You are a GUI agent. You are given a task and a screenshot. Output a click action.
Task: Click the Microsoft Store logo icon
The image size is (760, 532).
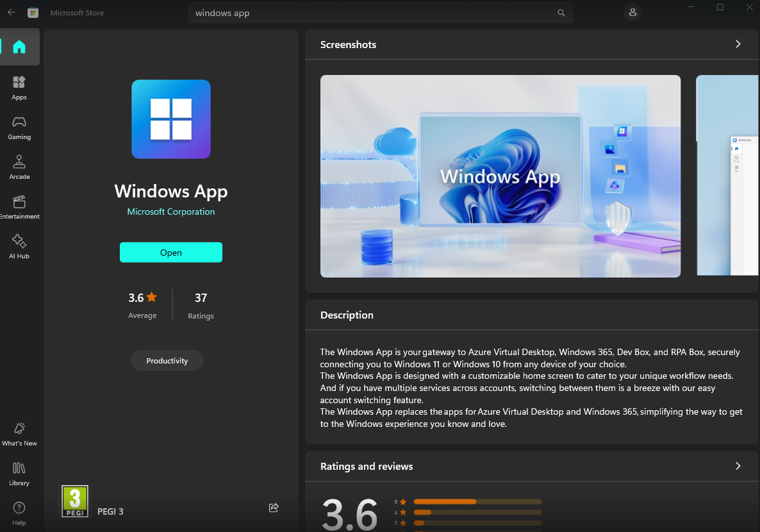[x=33, y=13]
